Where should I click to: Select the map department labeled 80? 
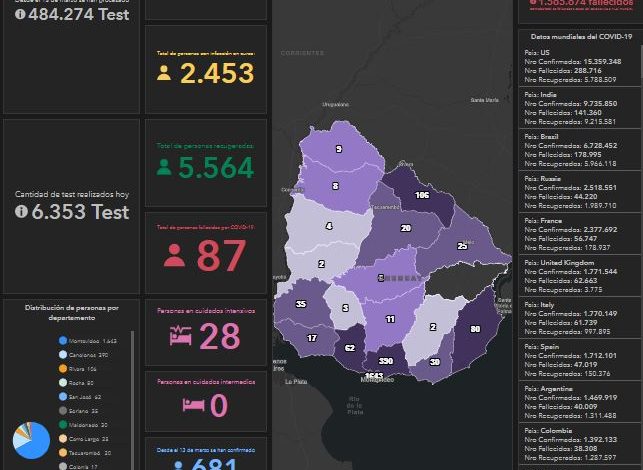click(x=474, y=328)
